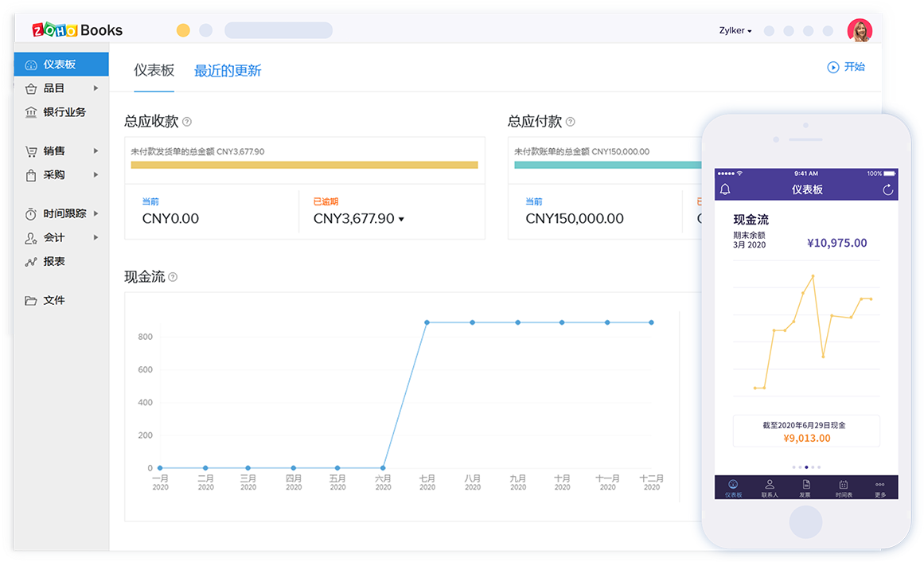
Task: Switch to the 最近的更新 tab
Action: [x=228, y=71]
